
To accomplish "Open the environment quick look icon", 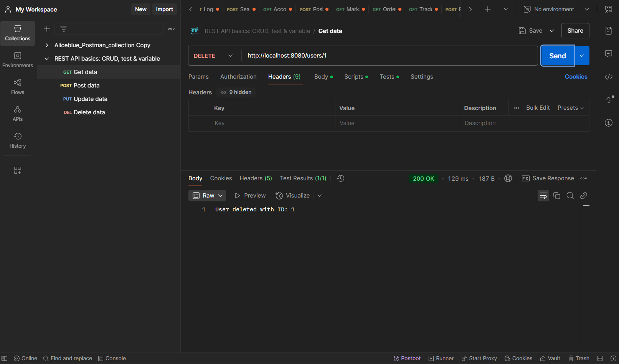I will (x=609, y=9).
